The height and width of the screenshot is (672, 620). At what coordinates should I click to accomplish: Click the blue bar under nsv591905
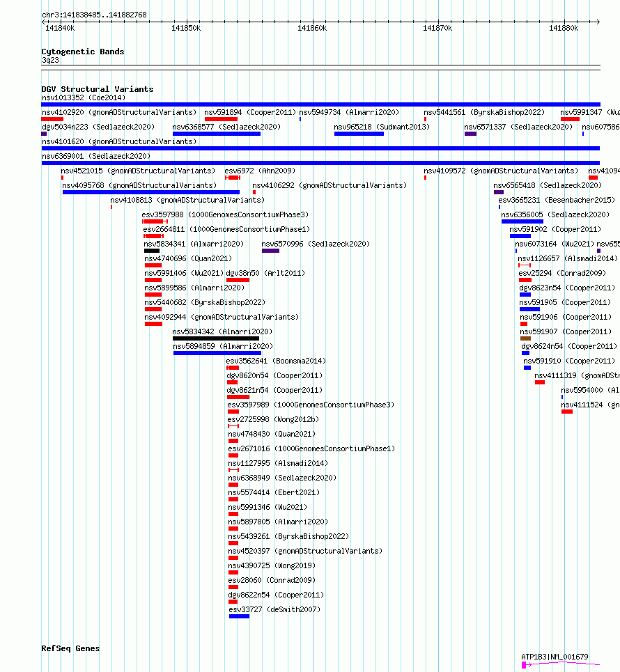(529, 309)
